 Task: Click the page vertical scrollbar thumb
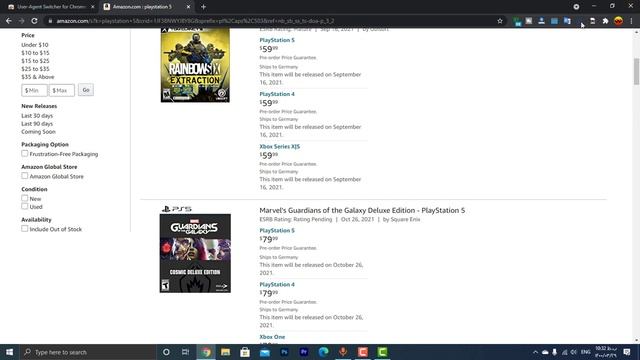(x=636, y=71)
